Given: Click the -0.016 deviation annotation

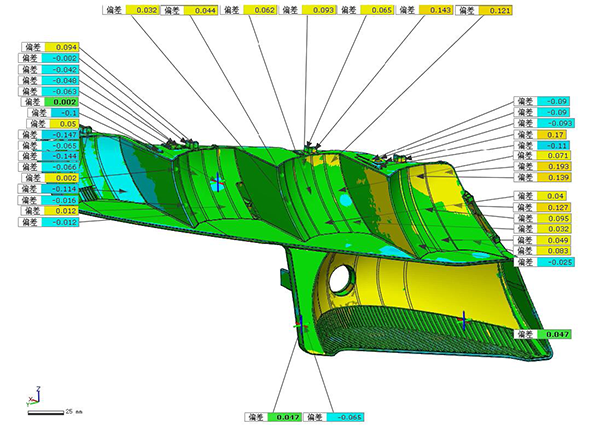Looking at the screenshot, I should pyautogui.click(x=63, y=200).
